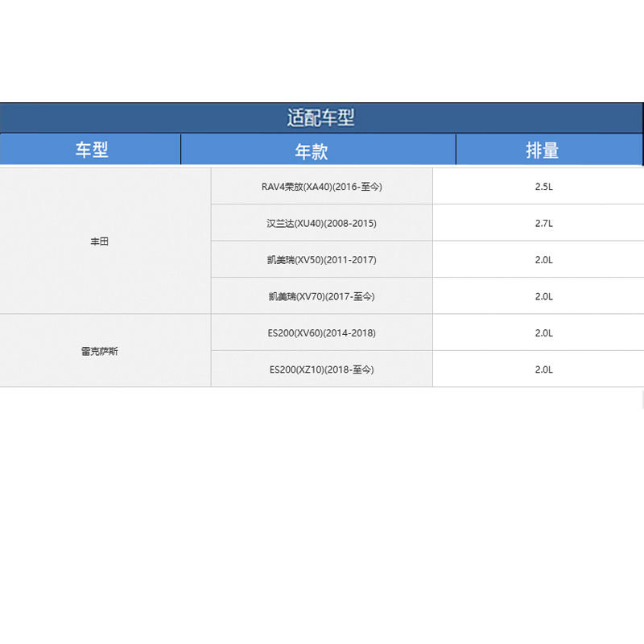Select 汉兰达(XU40)(2008-2015) row

322,223
